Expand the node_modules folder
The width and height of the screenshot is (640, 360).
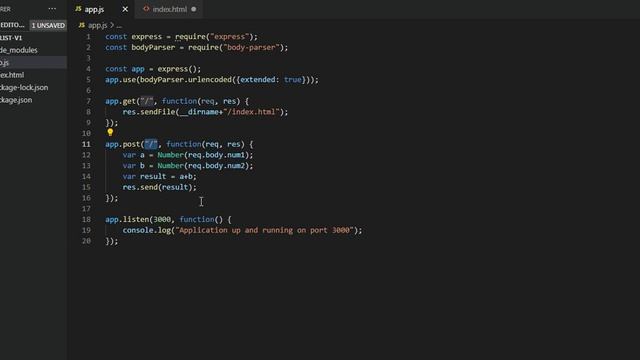pyautogui.click(x=19, y=50)
